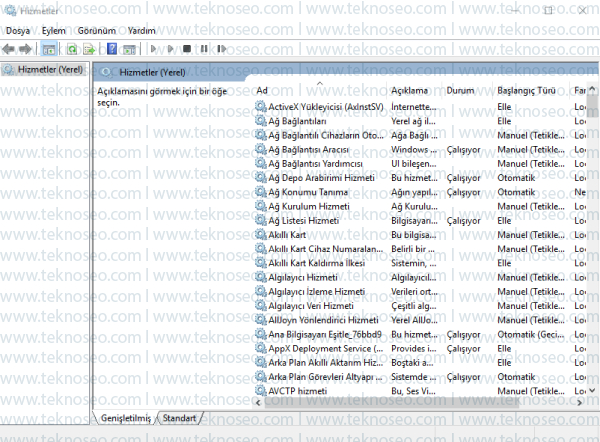Click gear icon beside Akıllı Kart Kaldırma İlkesi

[261, 263]
